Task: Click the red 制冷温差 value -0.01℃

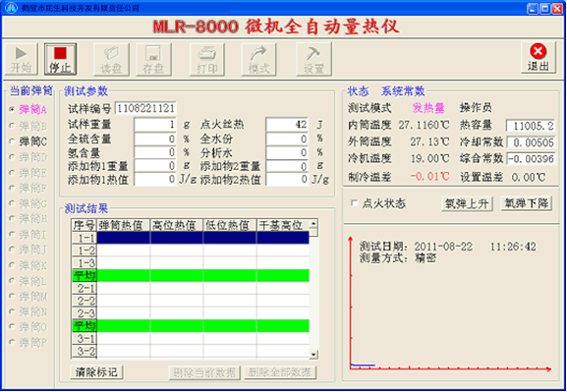Action: [x=430, y=177]
